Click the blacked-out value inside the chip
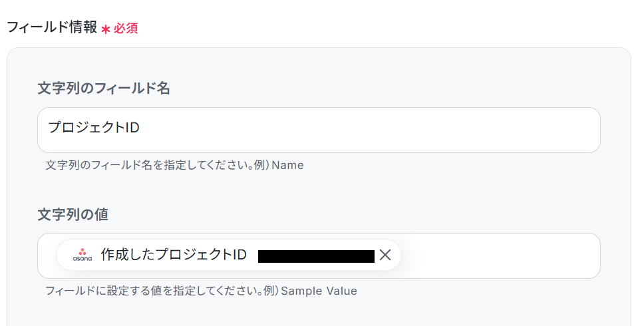644x326 pixels. coord(316,256)
